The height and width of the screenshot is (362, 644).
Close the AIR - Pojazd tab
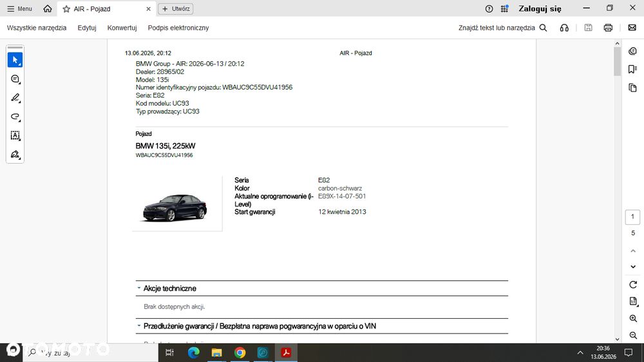(x=148, y=8)
